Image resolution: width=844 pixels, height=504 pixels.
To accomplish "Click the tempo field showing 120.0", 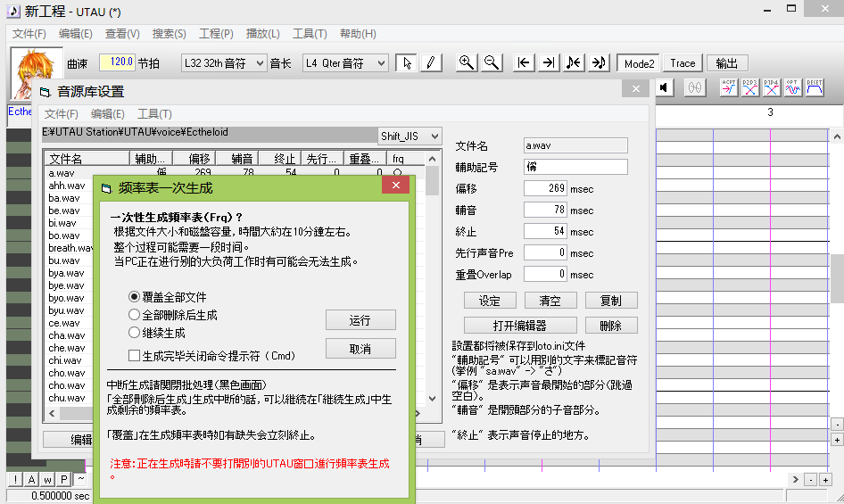I will pyautogui.click(x=117, y=62).
